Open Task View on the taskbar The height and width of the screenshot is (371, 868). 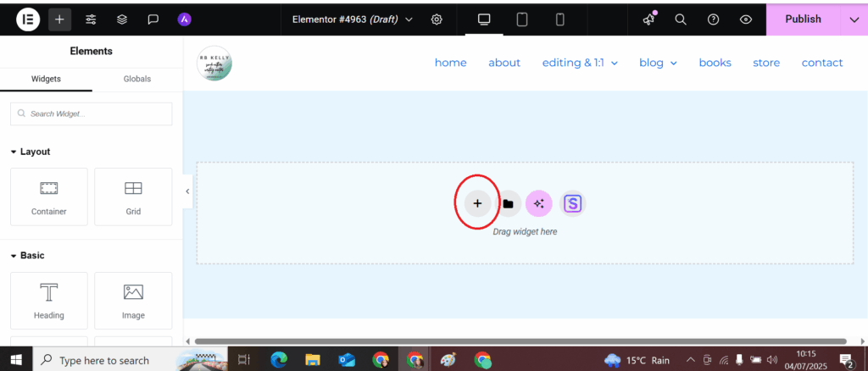point(243,360)
